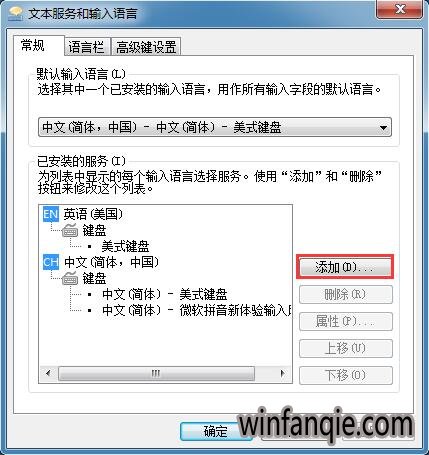Click the 添加(D)... button
This screenshot has width=429, height=455.
[x=345, y=267]
